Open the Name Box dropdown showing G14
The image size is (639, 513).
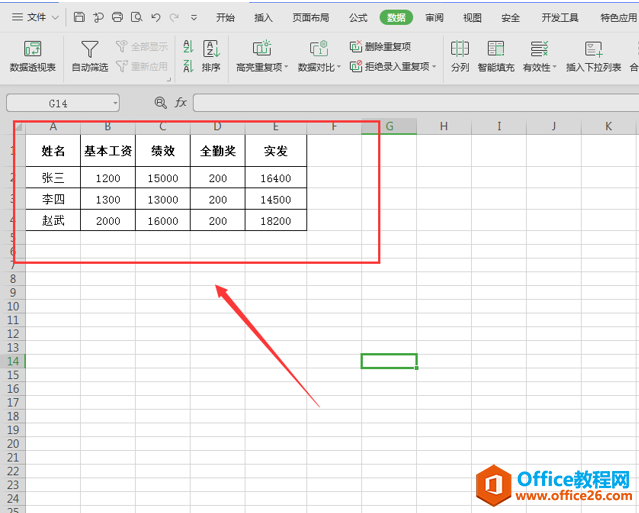pyautogui.click(x=115, y=103)
